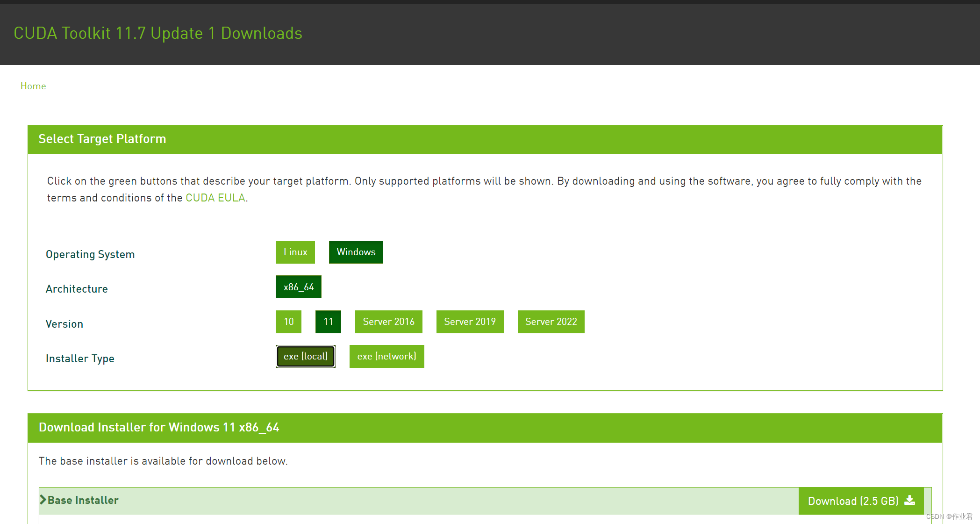Select exe (network) installer type
Screen dimensions: 980x524
coord(386,356)
